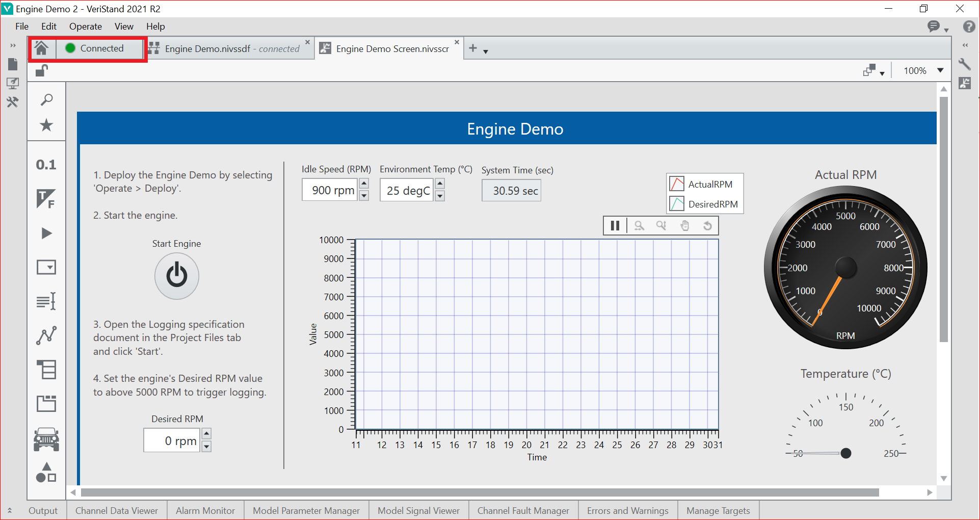The width and height of the screenshot is (980, 520).
Task: Click the lock/unlock screen editing icon
Action: coord(41,71)
